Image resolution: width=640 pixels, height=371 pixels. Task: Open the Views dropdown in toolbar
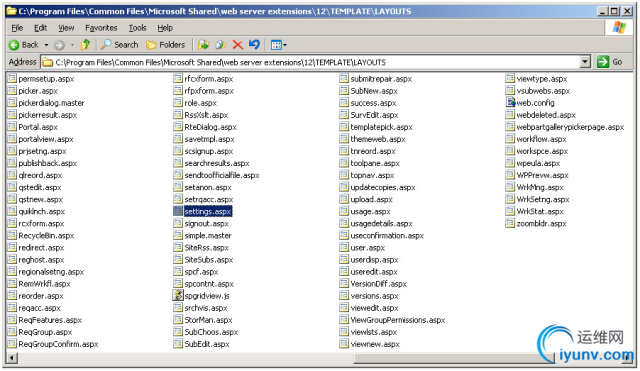(279, 44)
